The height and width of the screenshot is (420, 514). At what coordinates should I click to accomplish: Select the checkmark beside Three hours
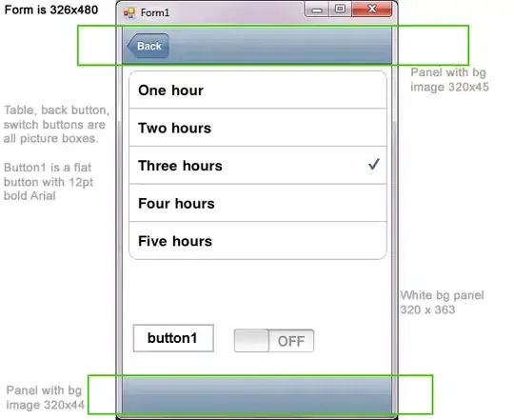click(374, 164)
